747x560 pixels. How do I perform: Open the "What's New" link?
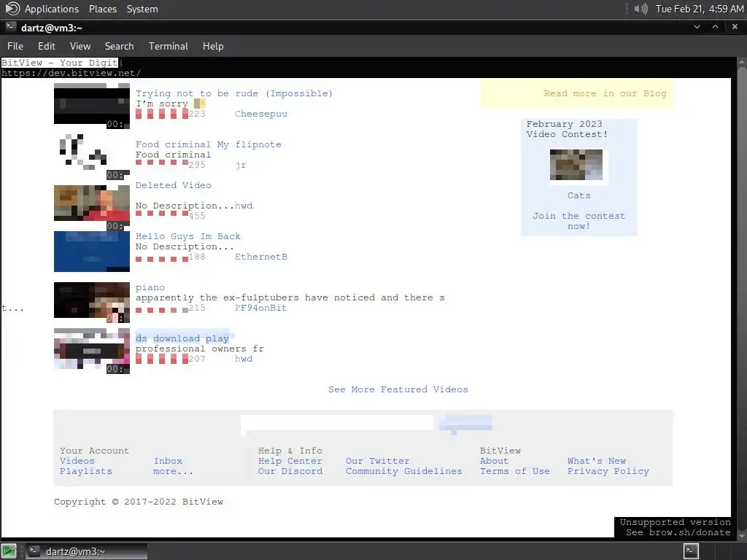pos(597,461)
